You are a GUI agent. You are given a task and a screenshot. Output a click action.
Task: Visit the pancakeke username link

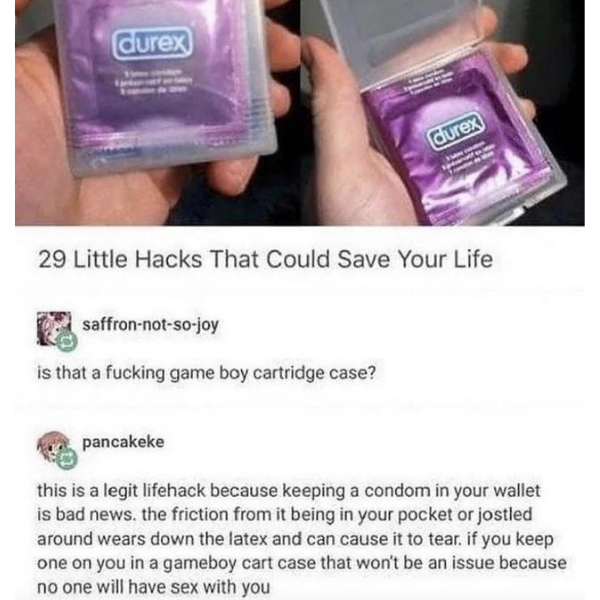pos(123,442)
